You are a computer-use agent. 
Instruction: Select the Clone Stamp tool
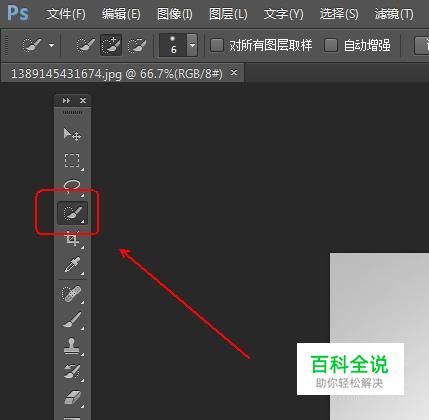(72, 346)
